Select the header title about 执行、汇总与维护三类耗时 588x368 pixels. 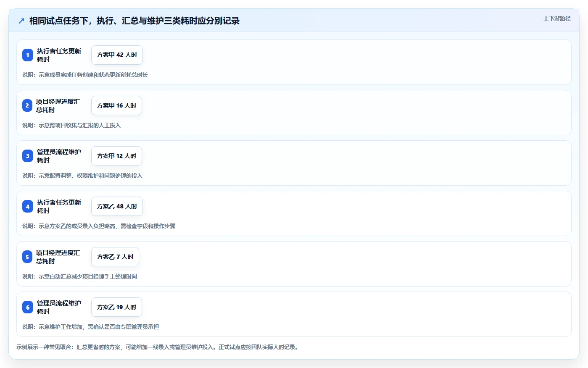134,21
